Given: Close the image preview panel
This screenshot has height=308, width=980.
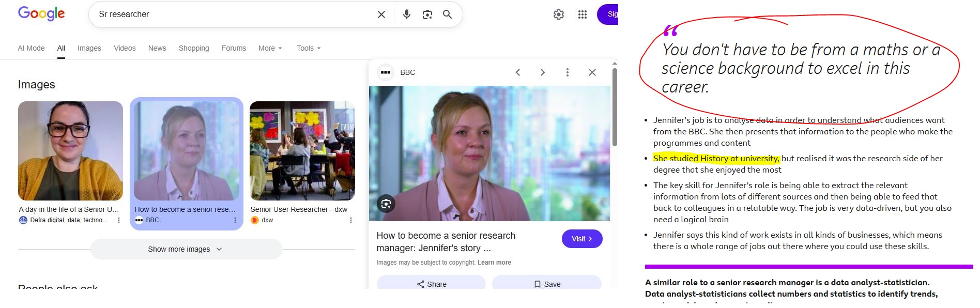Looking at the screenshot, I should [x=592, y=72].
